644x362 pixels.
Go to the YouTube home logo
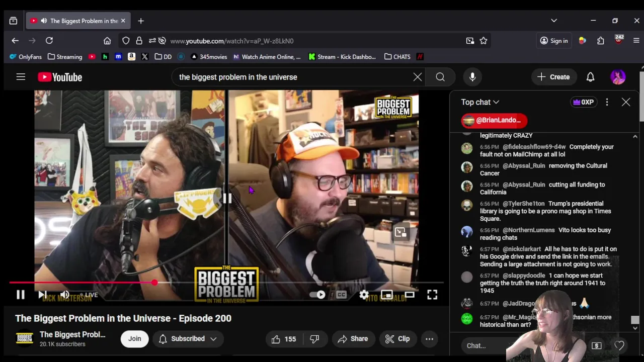pos(60,77)
